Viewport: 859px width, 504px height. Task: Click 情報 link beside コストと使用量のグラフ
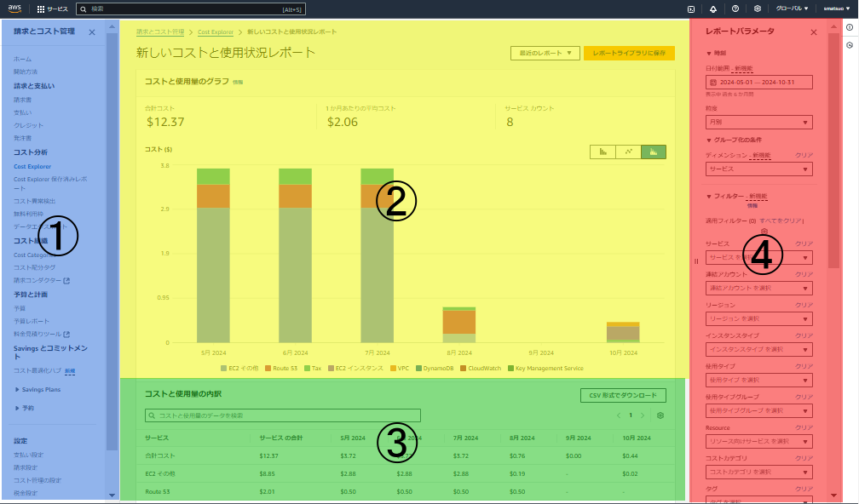pyautogui.click(x=238, y=82)
